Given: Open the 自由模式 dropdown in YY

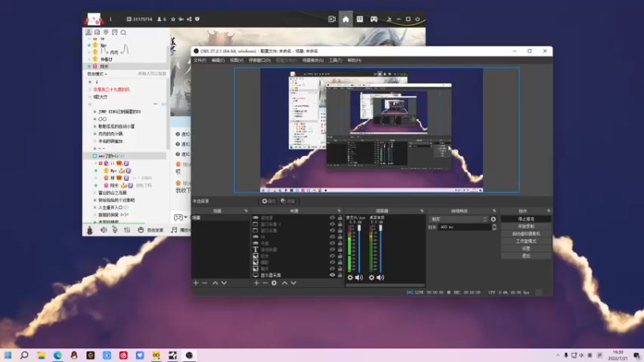Looking at the screenshot, I should (97, 73).
